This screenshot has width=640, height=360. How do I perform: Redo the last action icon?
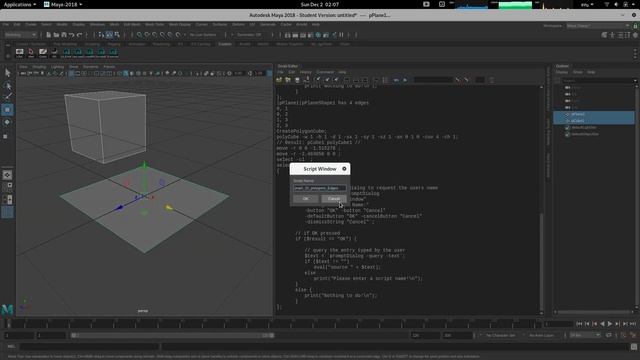tap(80, 35)
